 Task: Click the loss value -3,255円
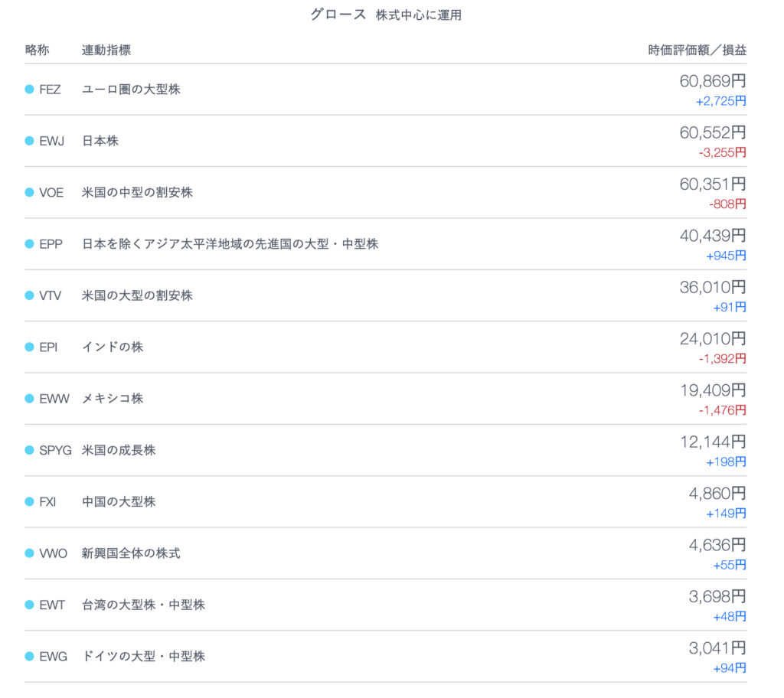coord(723,153)
